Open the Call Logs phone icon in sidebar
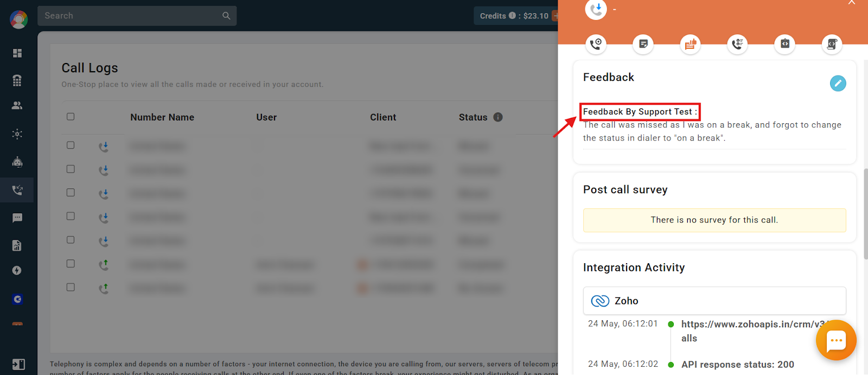 pyautogui.click(x=17, y=190)
